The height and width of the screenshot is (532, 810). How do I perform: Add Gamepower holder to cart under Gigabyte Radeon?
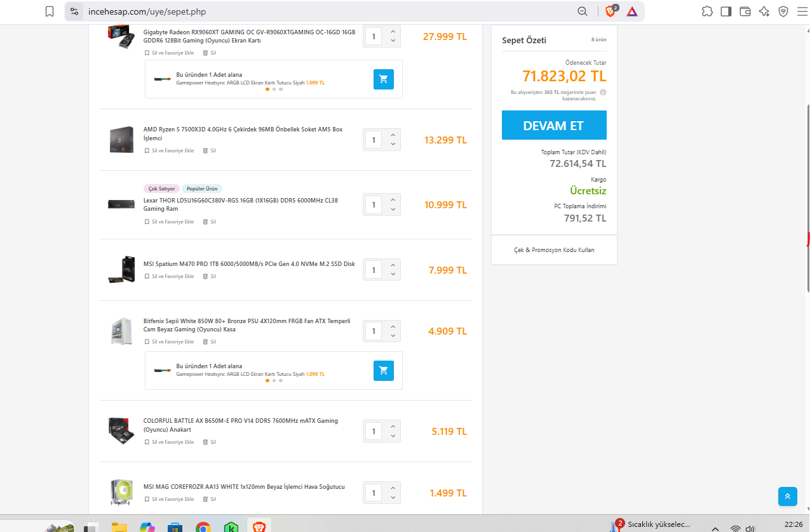coord(383,79)
